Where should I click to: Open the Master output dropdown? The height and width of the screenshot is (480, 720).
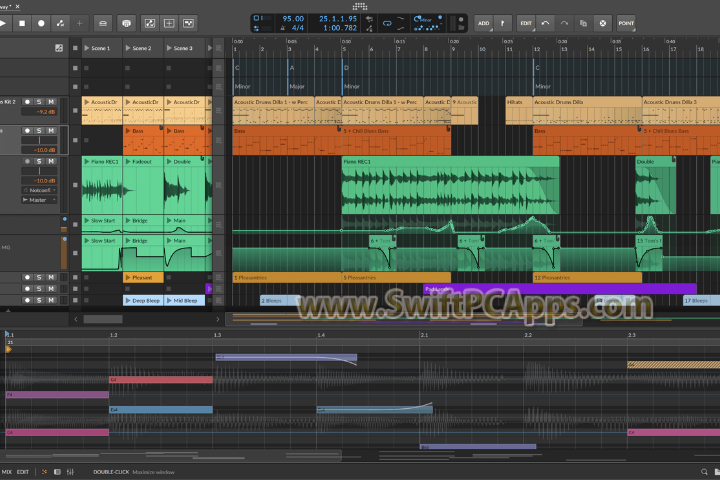coord(39,200)
